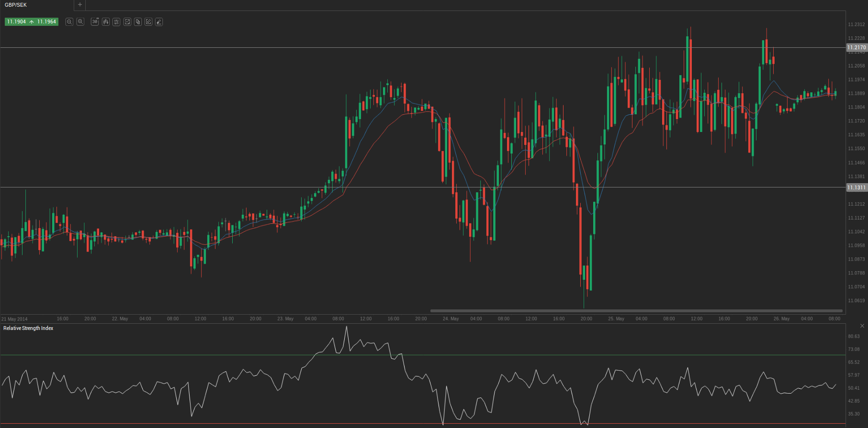Click the edit drawing pencil icon
The width and height of the screenshot is (868, 428).
pyautogui.click(x=148, y=22)
